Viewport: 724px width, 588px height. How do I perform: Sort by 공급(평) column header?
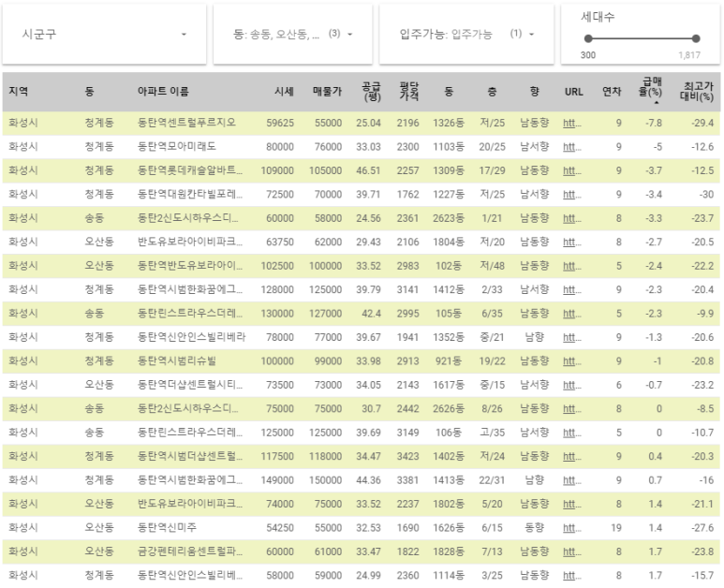tap(371, 92)
